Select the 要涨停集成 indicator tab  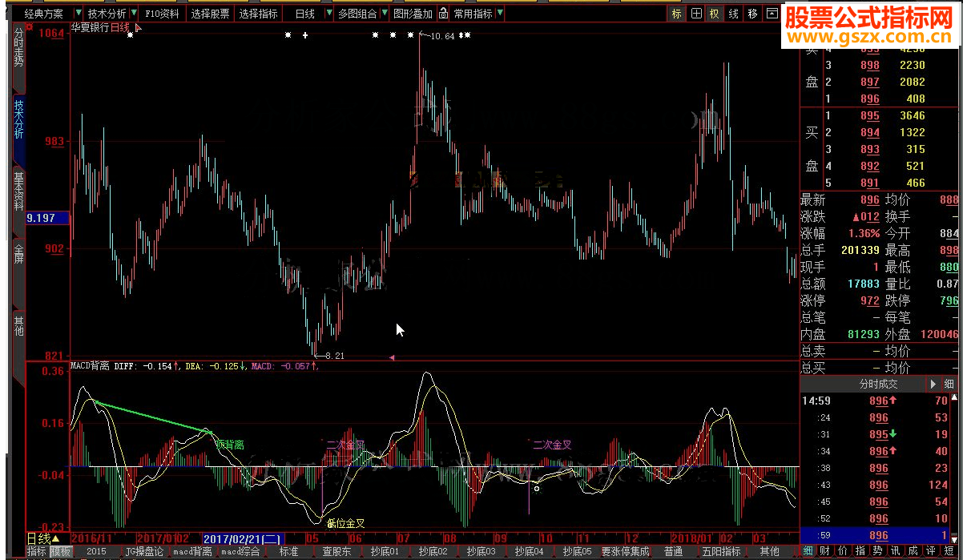(x=625, y=552)
